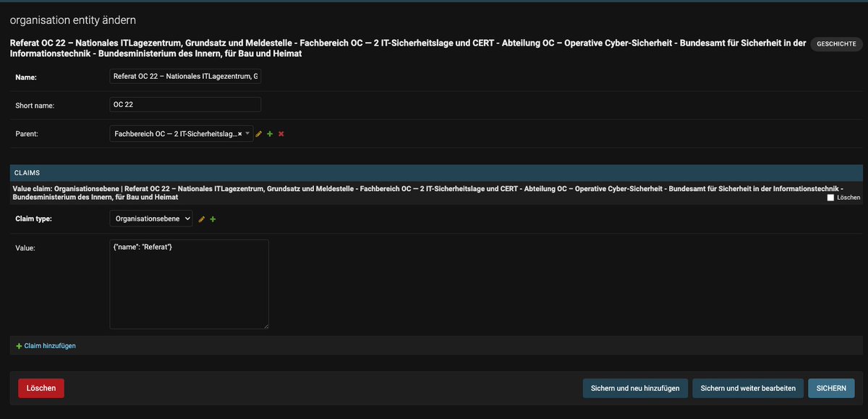Click the 'Value:' label

coord(25,247)
